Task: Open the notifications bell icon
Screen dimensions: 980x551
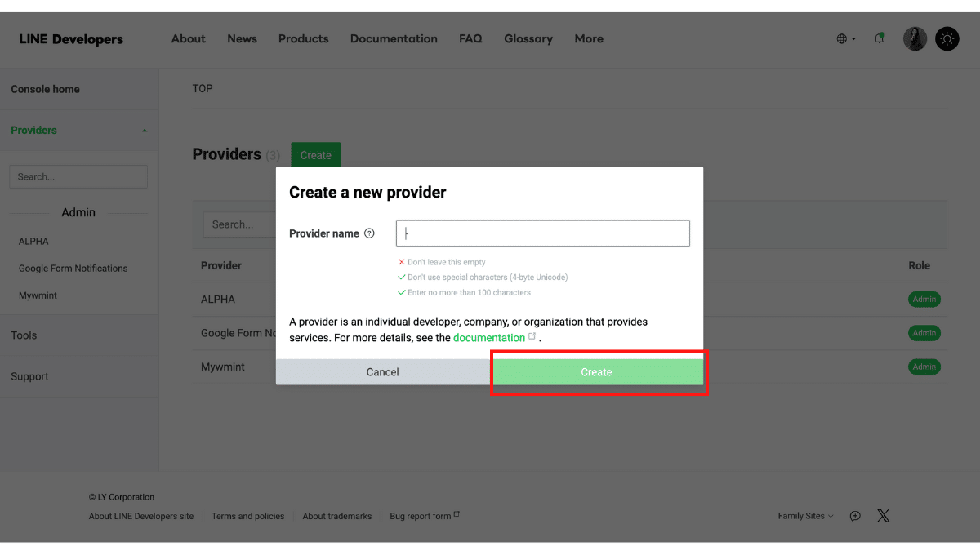Action: (880, 38)
